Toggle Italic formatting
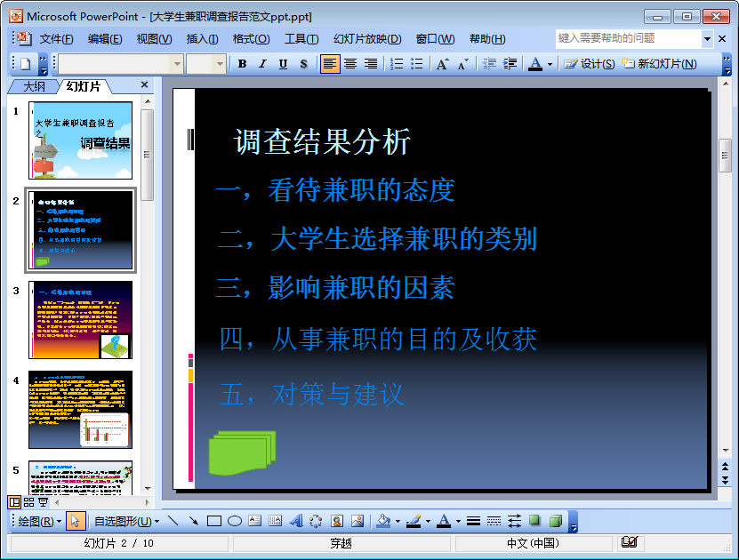Screen dimensions: 739x560 (x=262, y=64)
